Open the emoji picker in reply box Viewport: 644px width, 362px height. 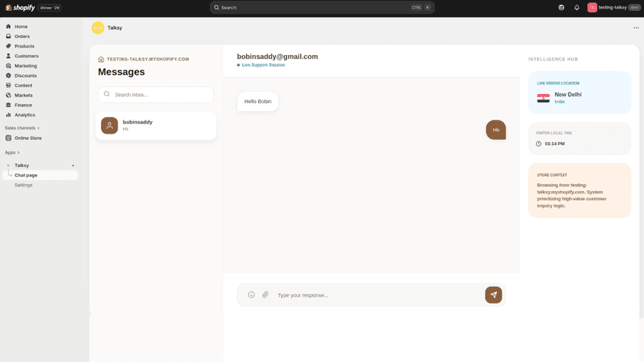(x=251, y=294)
